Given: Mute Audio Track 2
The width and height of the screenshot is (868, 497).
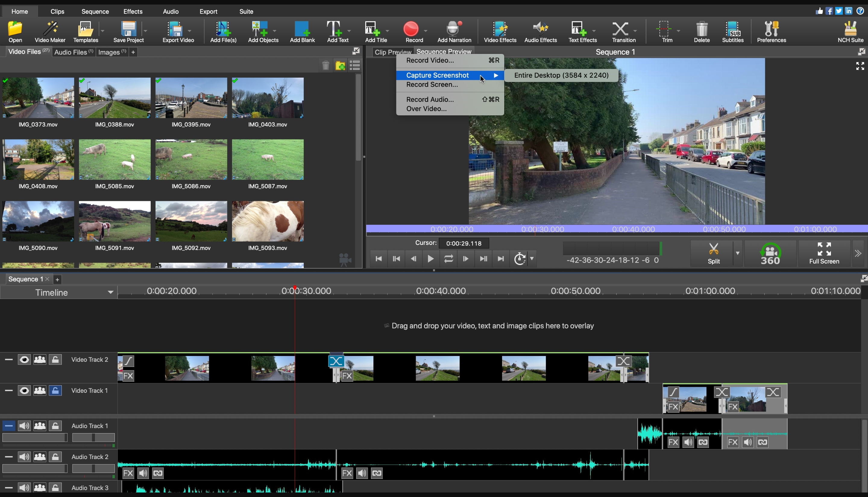Looking at the screenshot, I should point(24,457).
